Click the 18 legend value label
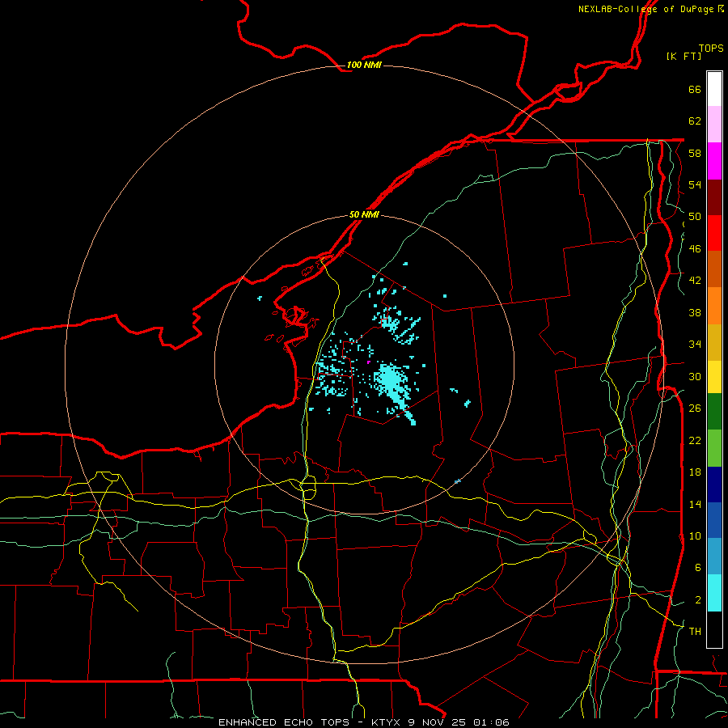 [695, 472]
